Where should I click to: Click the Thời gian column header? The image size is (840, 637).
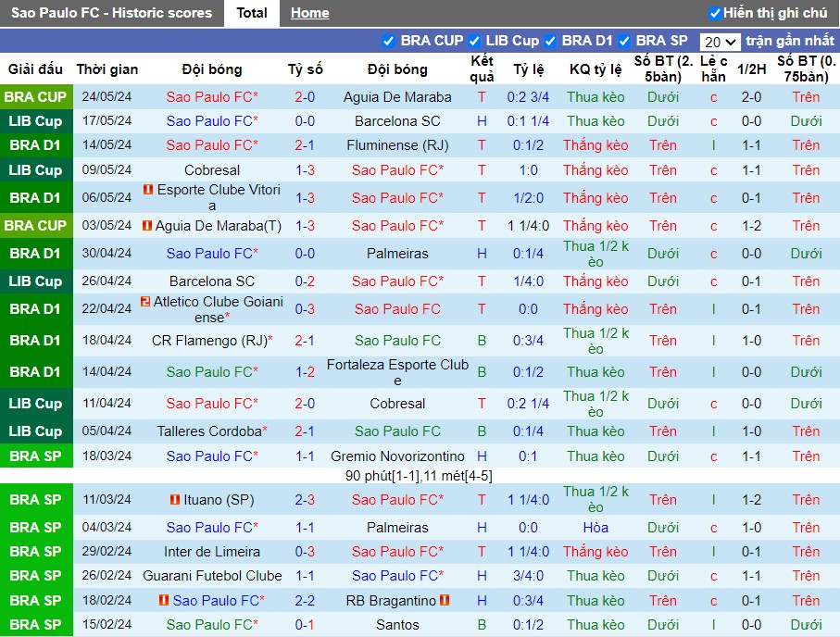click(x=107, y=69)
